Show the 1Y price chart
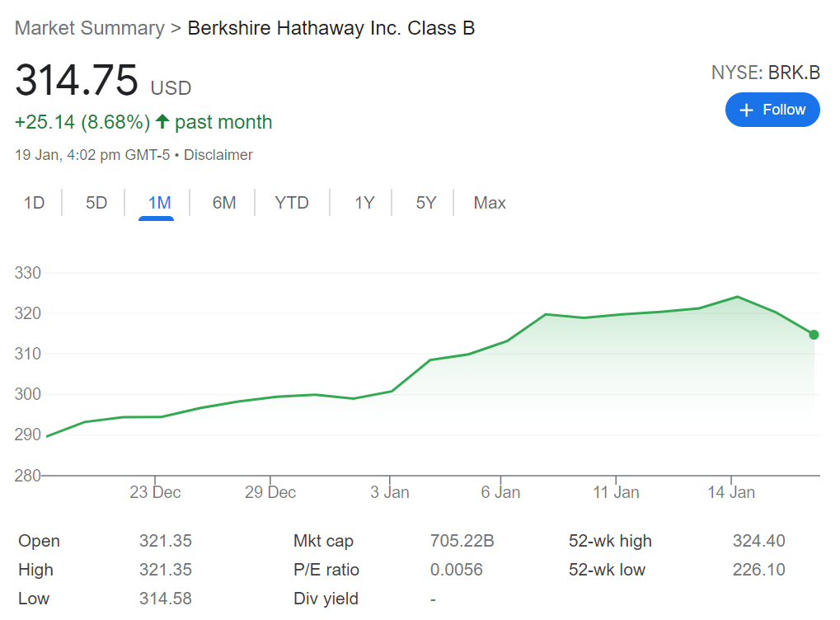The image size is (840, 620). pos(364,203)
